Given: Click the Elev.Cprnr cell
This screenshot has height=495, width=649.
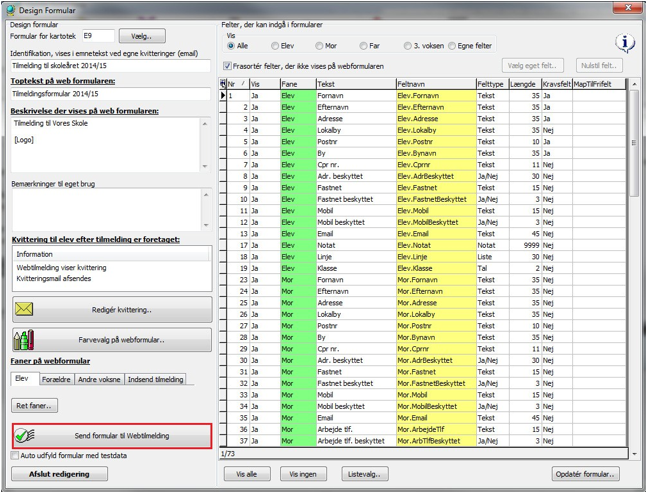Looking at the screenshot, I should [436, 165].
